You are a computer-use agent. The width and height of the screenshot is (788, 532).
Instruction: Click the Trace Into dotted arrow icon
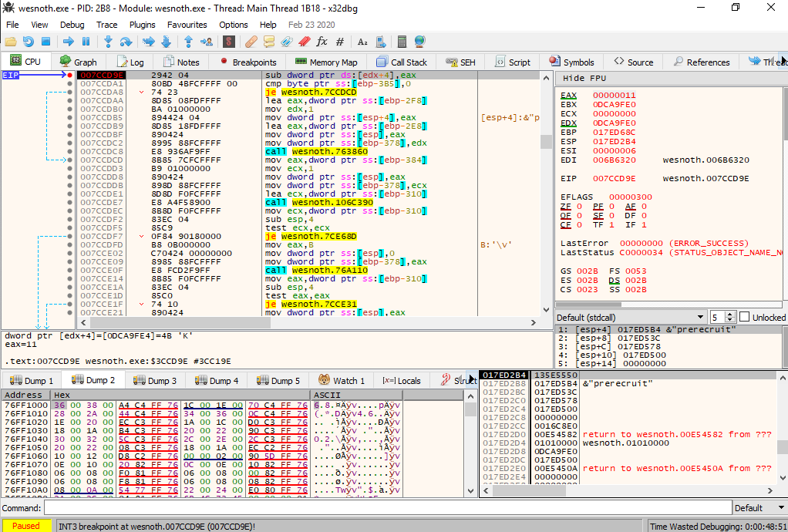tap(148, 42)
